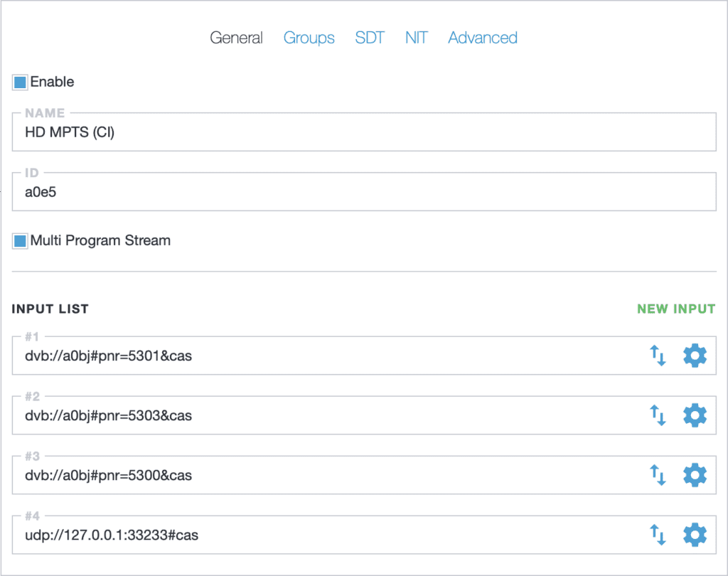Open the NIT tab

(416, 38)
